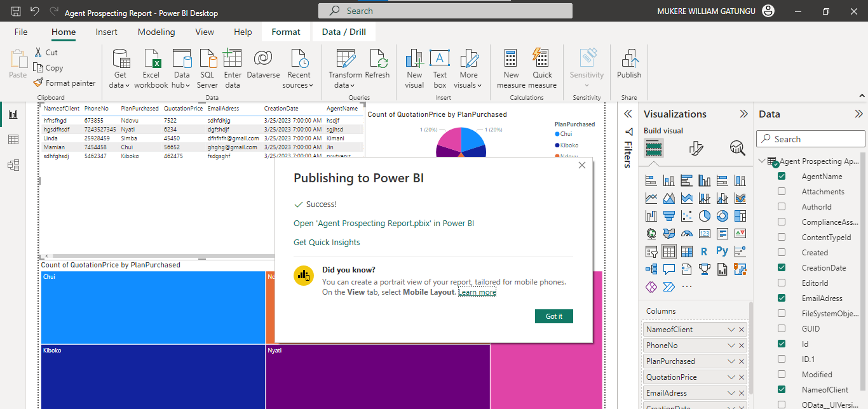Pick the Funnel chart visual
This screenshot has width=868, height=409.
[669, 216]
